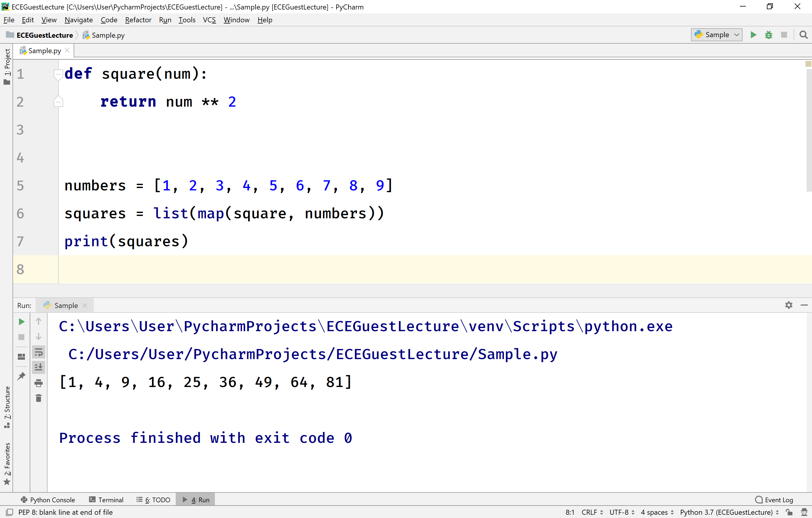The height and width of the screenshot is (518, 812).
Task: Open the Refactor menu
Action: coord(138,20)
